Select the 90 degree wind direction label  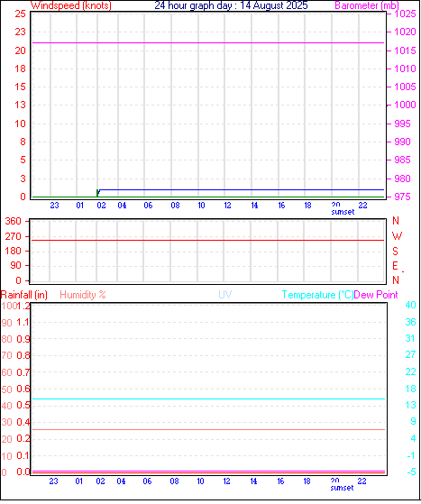pos(15,266)
